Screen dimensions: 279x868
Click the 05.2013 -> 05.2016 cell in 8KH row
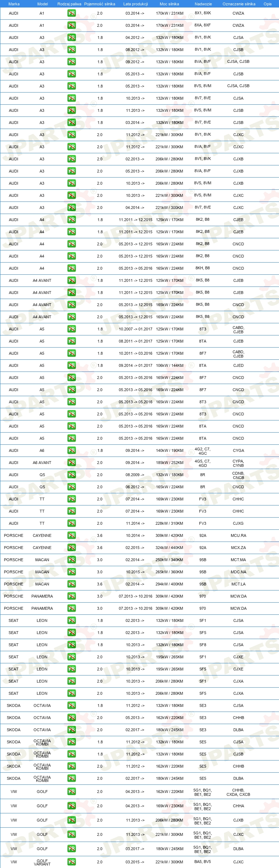(136, 268)
